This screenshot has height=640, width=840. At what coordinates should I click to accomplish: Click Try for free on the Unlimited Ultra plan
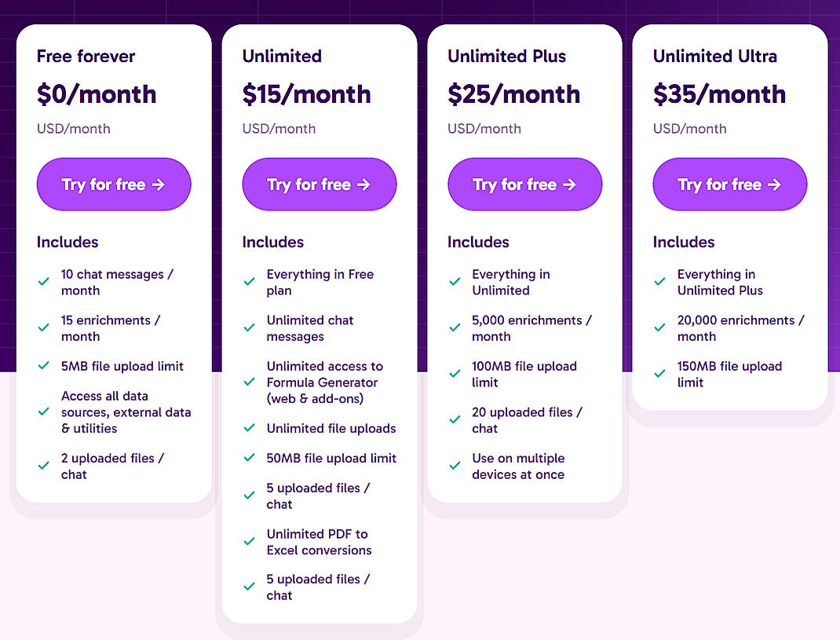pyautogui.click(x=729, y=184)
